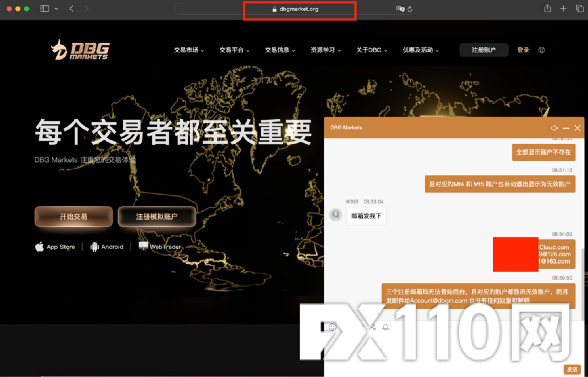
Task: Click the dbgmarket.org address bar
Action: pos(299,9)
